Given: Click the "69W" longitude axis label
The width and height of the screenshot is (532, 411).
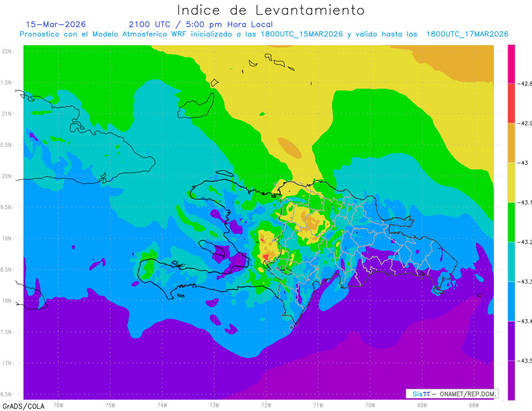Looking at the screenshot, I should pyautogui.click(x=422, y=405).
